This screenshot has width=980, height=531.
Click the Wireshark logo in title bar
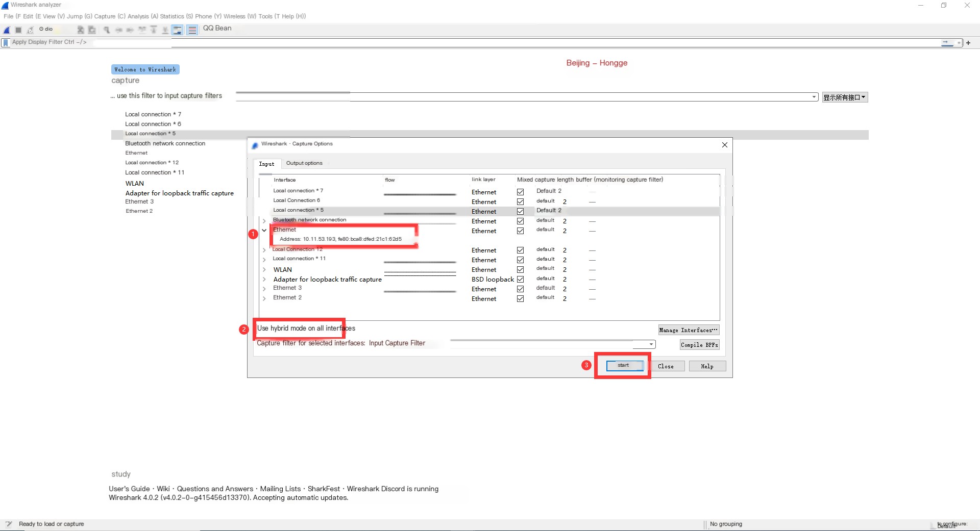pyautogui.click(x=5, y=5)
